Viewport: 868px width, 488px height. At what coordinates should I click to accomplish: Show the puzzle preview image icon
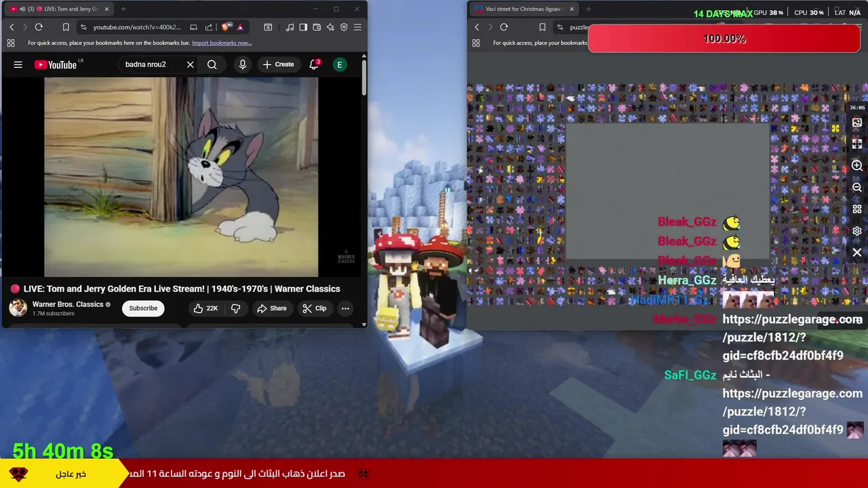point(857,123)
